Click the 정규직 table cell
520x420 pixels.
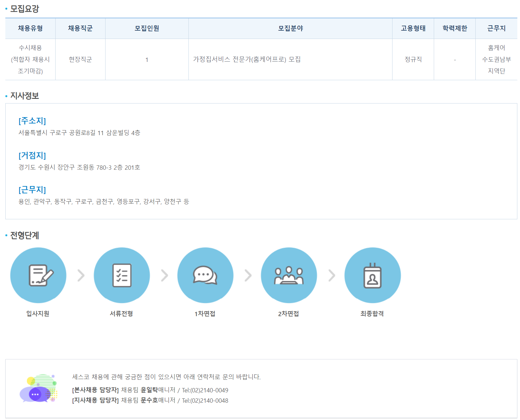coord(413,60)
